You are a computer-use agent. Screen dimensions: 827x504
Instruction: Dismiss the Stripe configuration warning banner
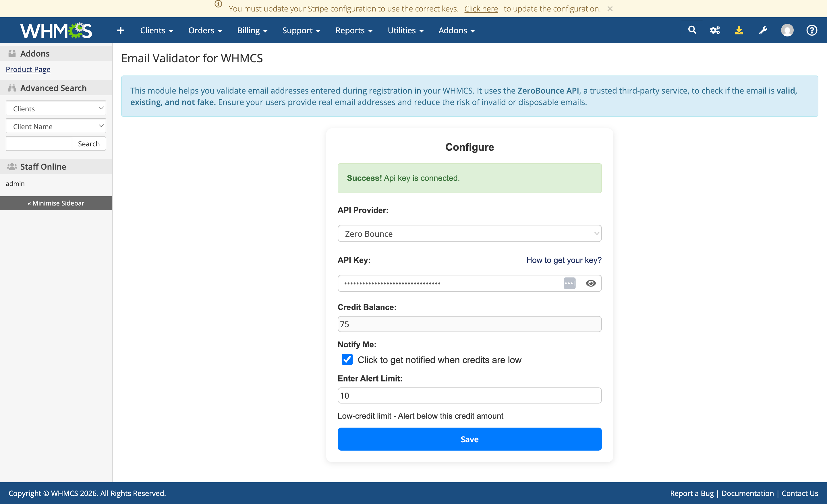click(x=610, y=9)
